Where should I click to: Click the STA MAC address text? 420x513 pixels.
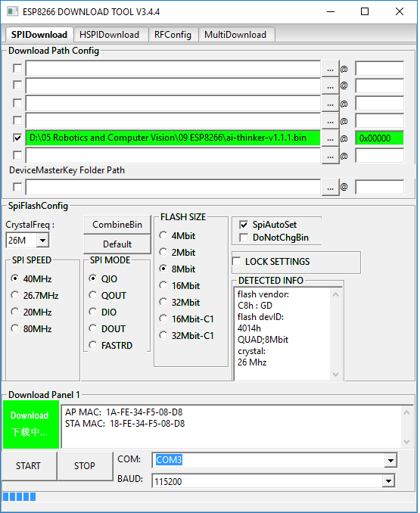[x=125, y=424]
